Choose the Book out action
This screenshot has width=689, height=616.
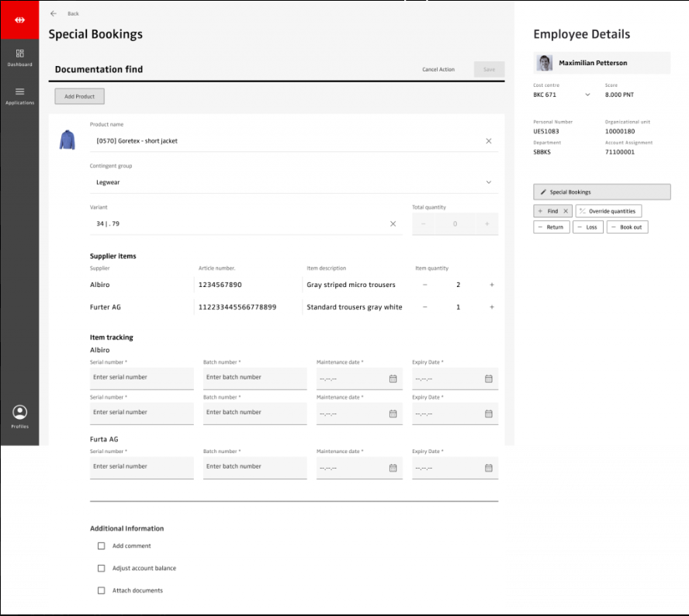[x=627, y=227]
